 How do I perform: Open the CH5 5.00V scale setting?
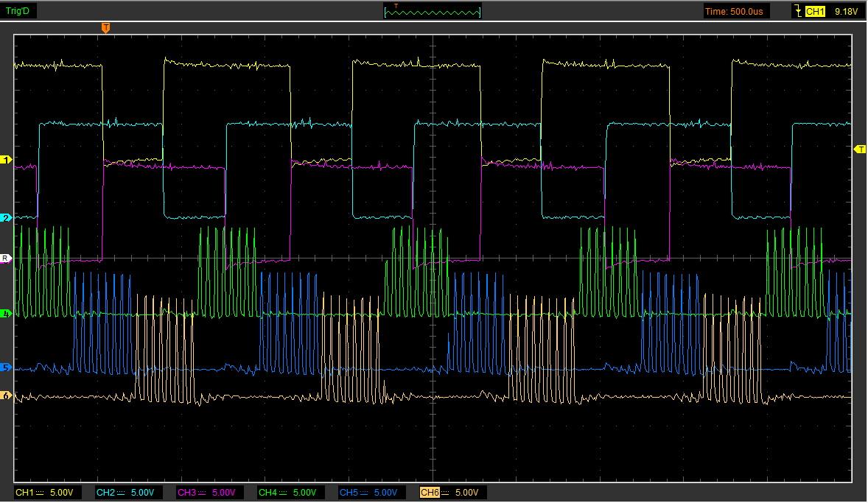pos(386,492)
